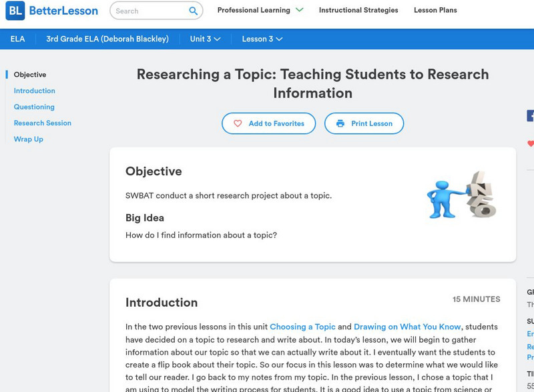This screenshot has height=392, width=534.
Task: Open Lesson Plans menu item
Action: 435,10
